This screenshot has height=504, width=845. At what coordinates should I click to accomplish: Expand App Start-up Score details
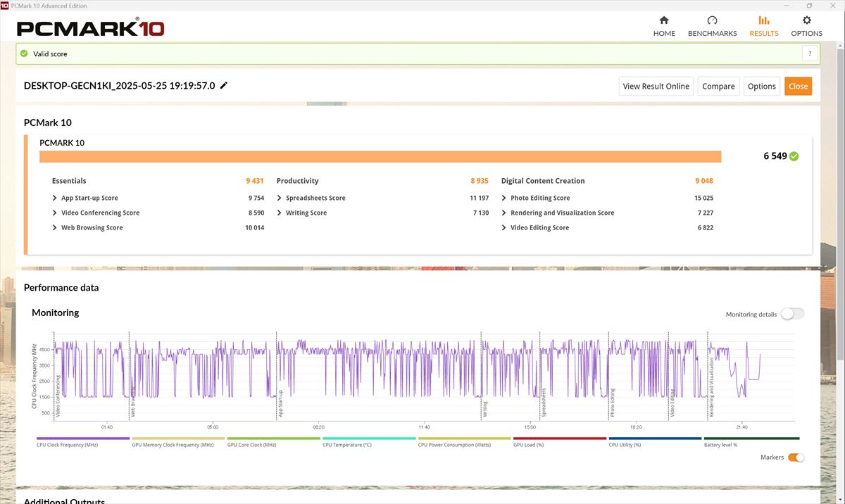[x=55, y=198]
